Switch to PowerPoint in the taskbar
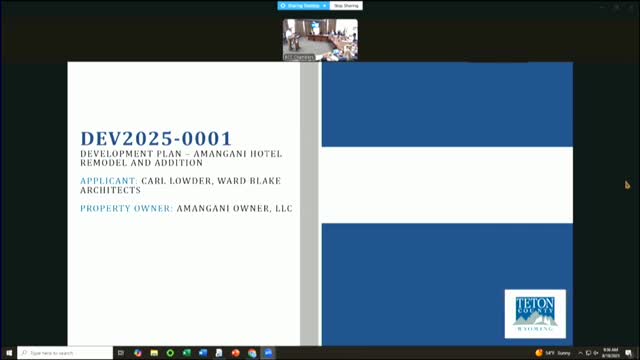 [x=236, y=353]
